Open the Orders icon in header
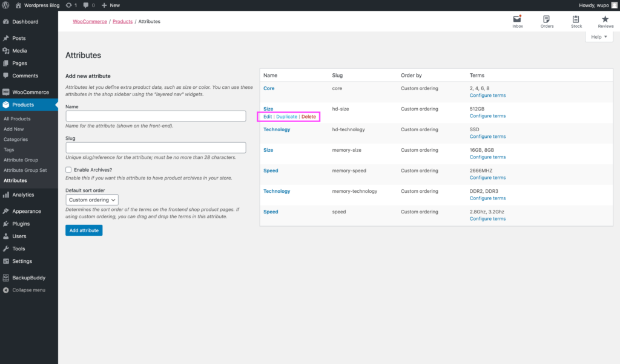The width and height of the screenshot is (620, 364). [547, 20]
